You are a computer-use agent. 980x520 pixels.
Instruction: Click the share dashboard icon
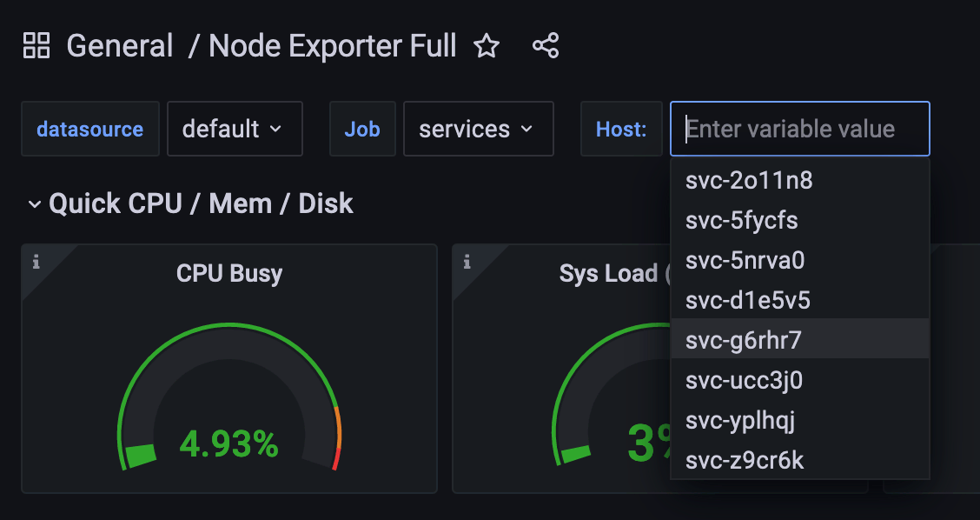coord(546,46)
